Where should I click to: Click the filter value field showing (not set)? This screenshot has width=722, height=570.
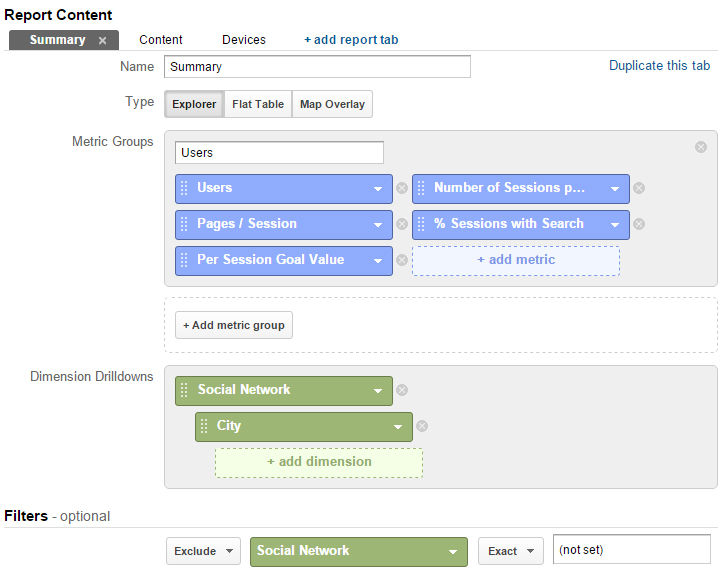632,549
